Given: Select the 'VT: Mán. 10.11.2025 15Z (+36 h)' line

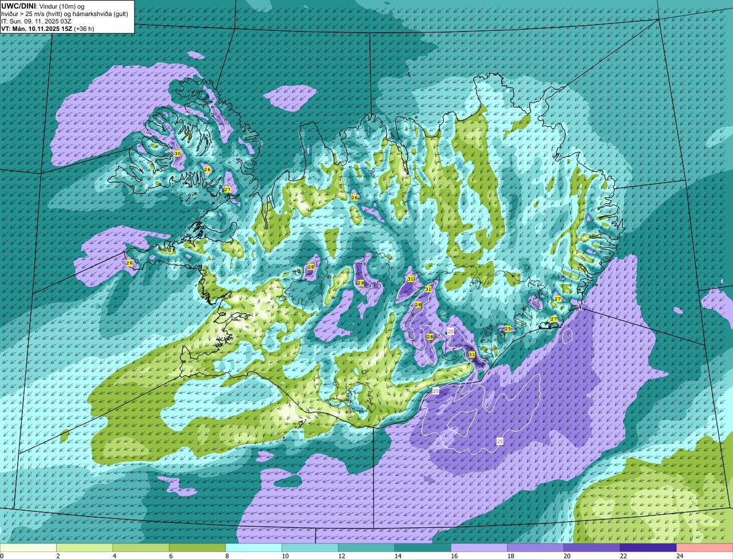Looking at the screenshot, I should pos(48,28).
